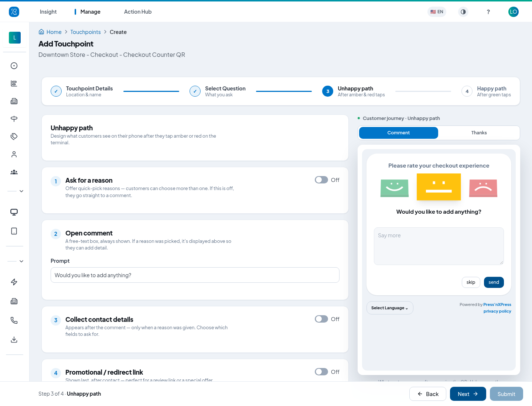
Task: Go to the Touchpoint Details step
Action: tap(82, 91)
